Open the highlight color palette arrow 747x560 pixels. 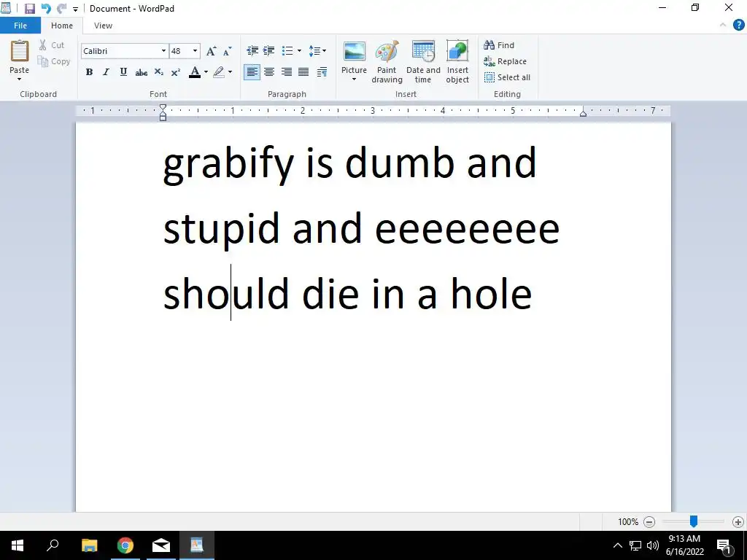pyautogui.click(x=230, y=72)
